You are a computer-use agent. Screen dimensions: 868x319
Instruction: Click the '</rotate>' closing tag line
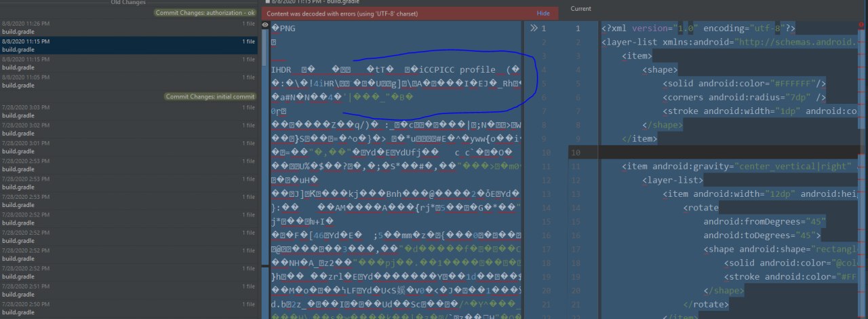pyautogui.click(x=706, y=304)
